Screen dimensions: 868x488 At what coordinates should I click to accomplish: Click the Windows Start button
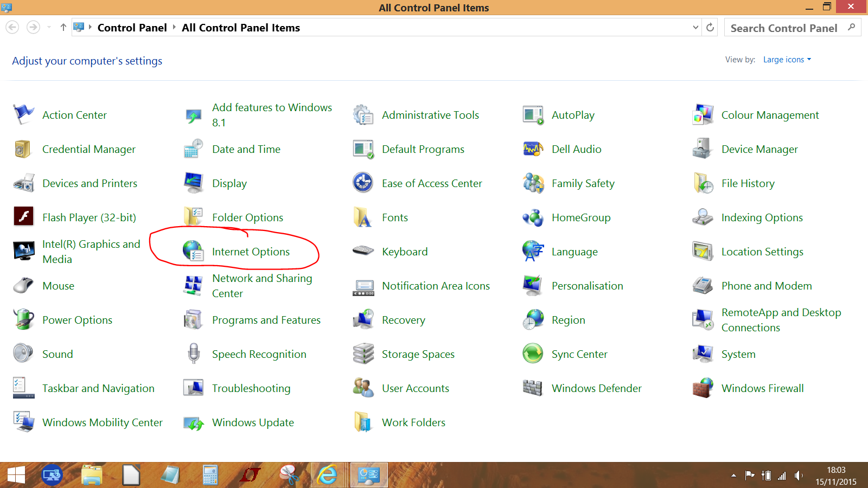pyautogui.click(x=16, y=476)
